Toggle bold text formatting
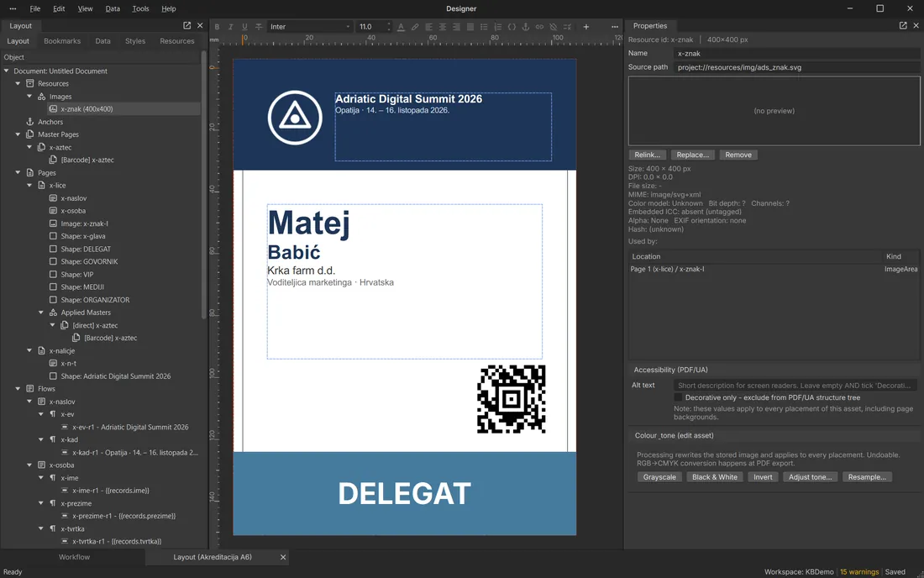The image size is (924, 578). 217,27
